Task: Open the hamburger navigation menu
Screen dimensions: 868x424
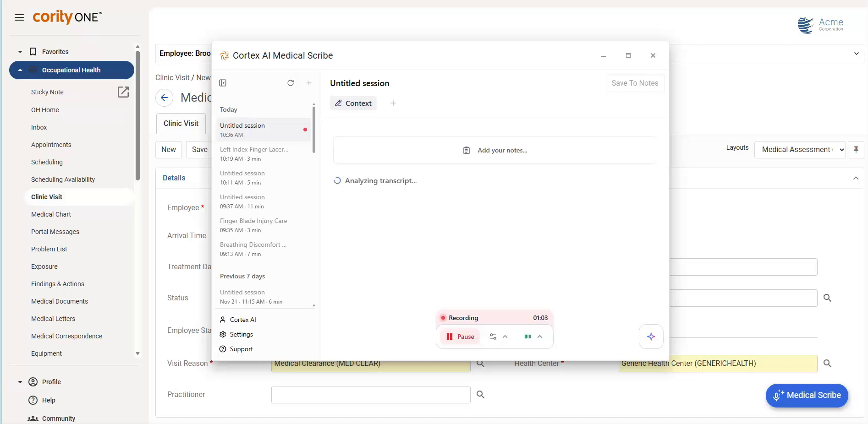Action: [19, 17]
